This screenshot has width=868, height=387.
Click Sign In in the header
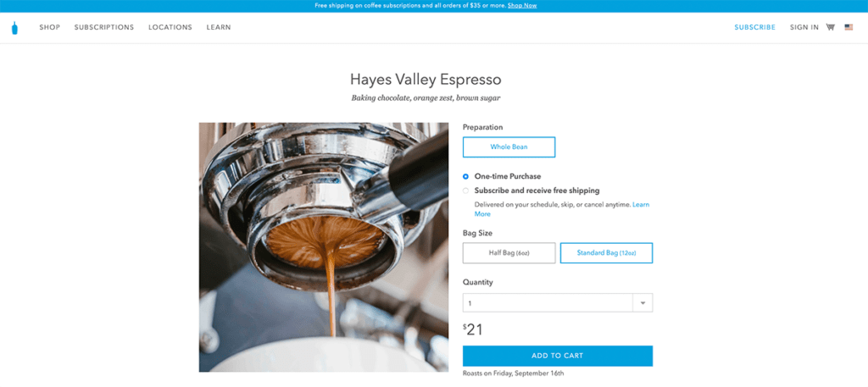804,27
